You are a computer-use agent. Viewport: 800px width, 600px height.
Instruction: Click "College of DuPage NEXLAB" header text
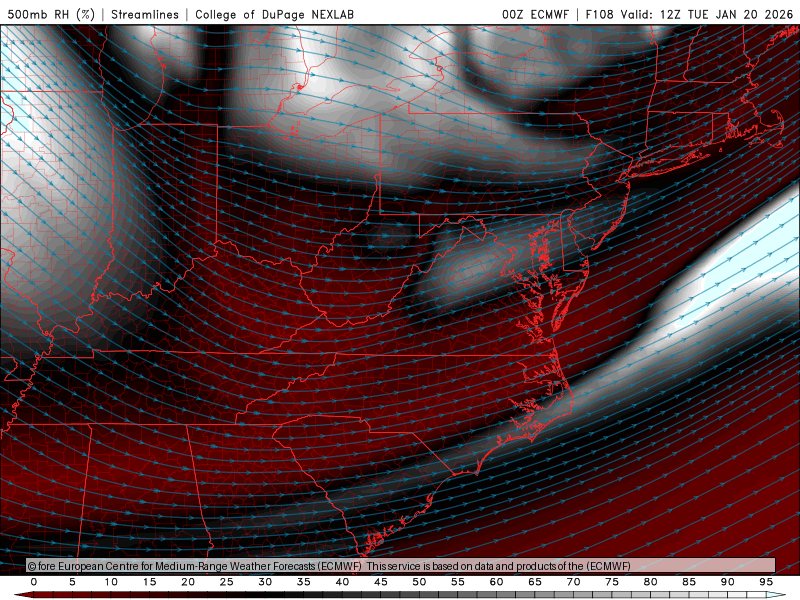point(274,14)
